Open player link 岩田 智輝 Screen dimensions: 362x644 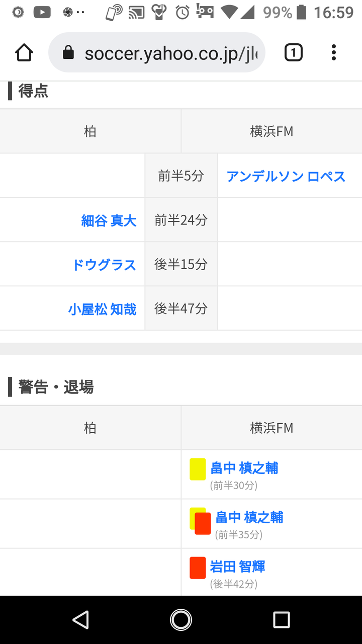click(x=237, y=567)
